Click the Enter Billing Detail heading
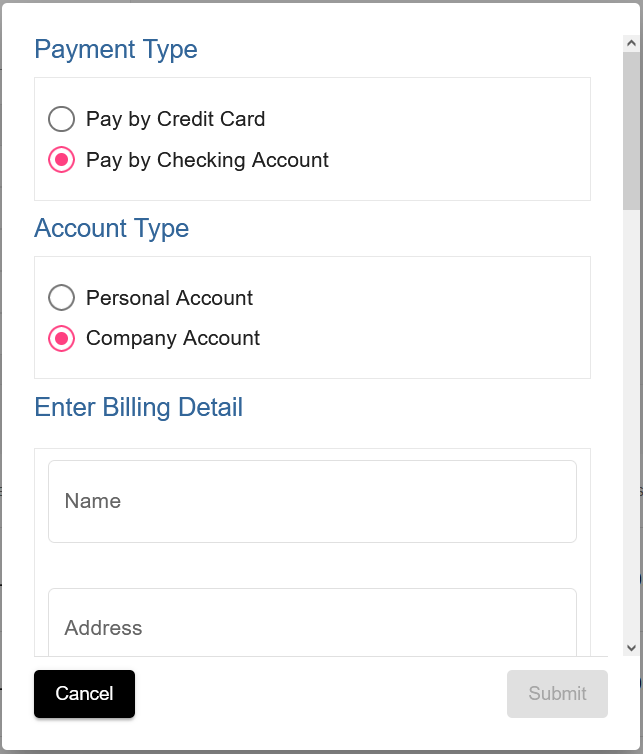 [139, 407]
